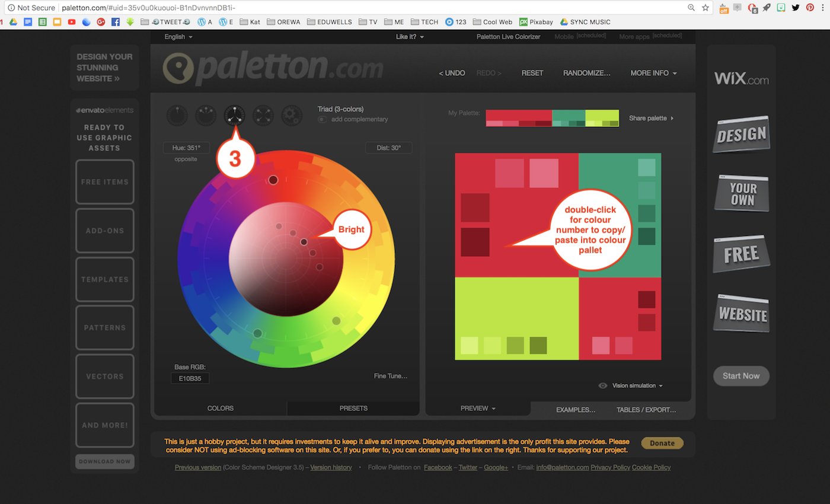Expand the Like it? dropdown

(x=410, y=37)
